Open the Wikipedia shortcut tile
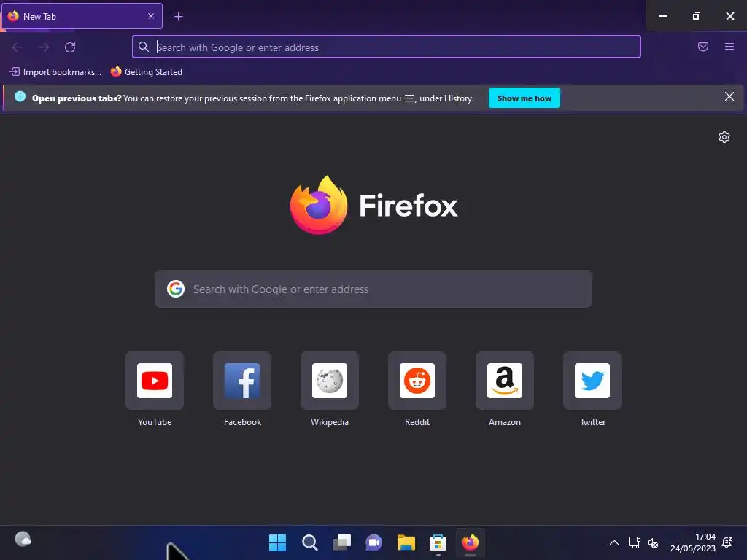This screenshot has width=747, height=560. [329, 381]
